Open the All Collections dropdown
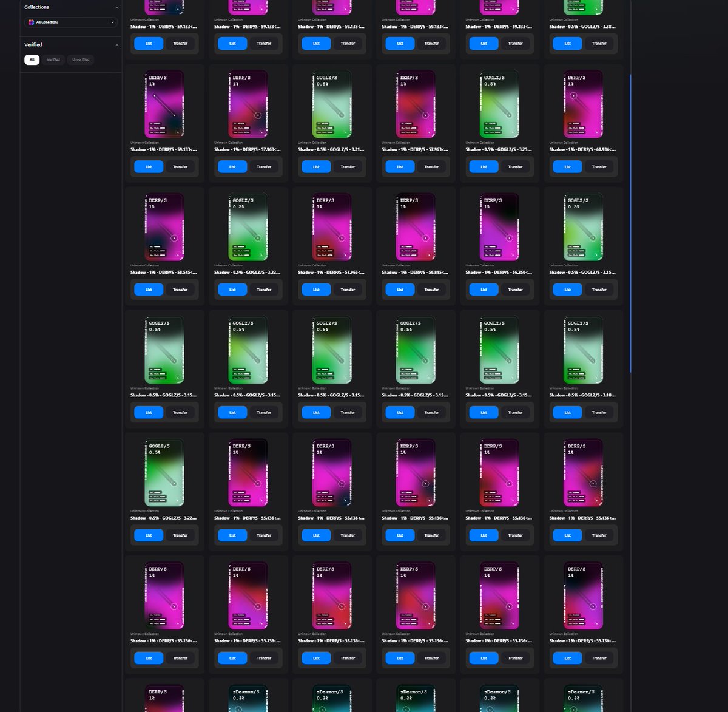The image size is (728, 712). pos(71,22)
